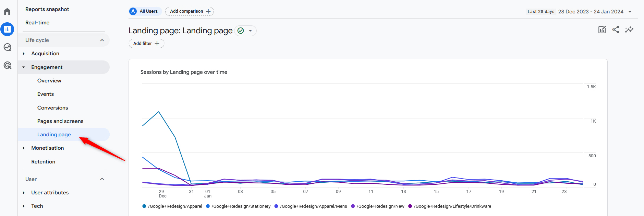Click the Last 28 days label
This screenshot has width=644, height=216.
click(x=541, y=12)
